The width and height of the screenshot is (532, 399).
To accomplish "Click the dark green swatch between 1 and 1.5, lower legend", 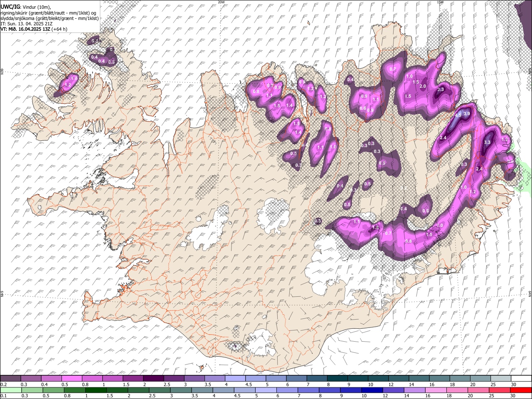I will point(96,390).
